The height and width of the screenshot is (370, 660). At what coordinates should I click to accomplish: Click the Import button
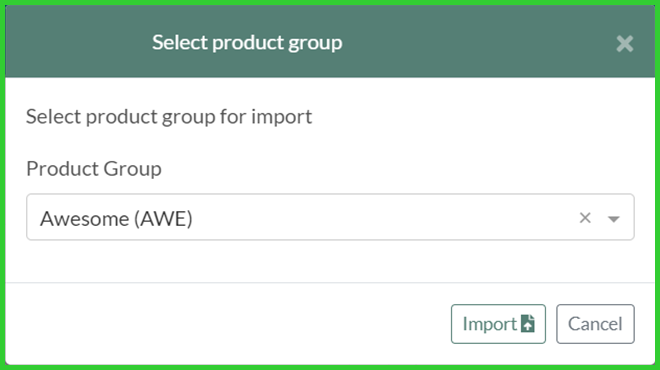click(x=498, y=324)
